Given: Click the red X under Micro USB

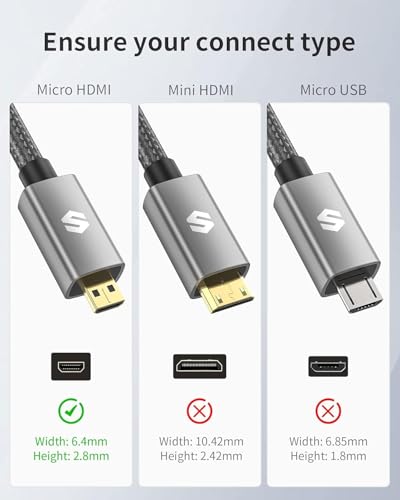Looking at the screenshot, I should [x=328, y=410].
